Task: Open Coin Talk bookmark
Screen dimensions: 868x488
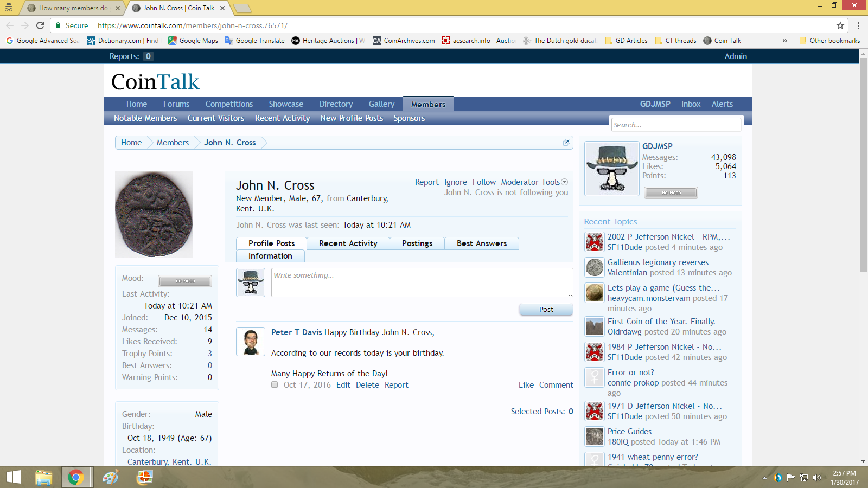Action: point(722,41)
